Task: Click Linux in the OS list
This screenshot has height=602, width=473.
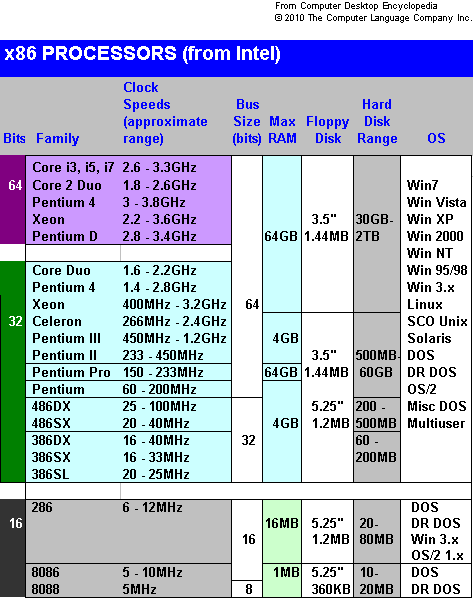Action: point(425,304)
